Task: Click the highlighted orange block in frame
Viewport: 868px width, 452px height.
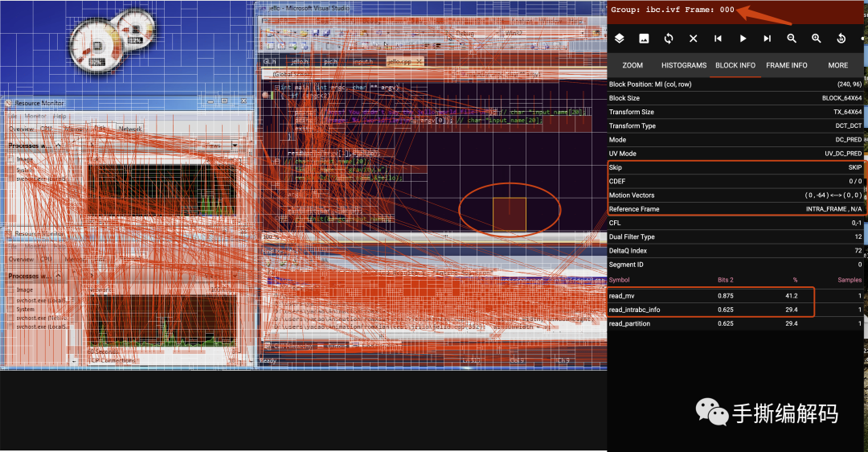Action: (x=509, y=214)
